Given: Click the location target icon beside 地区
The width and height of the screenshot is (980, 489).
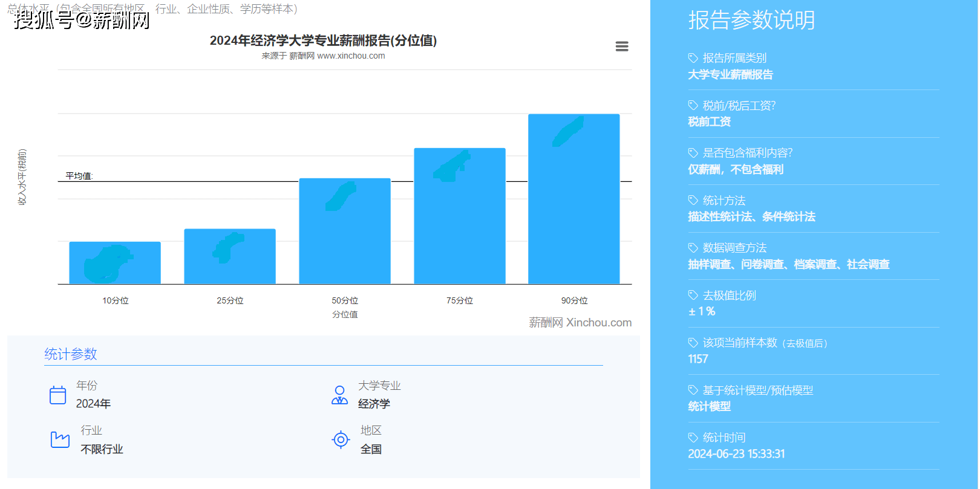Looking at the screenshot, I should click(341, 439).
